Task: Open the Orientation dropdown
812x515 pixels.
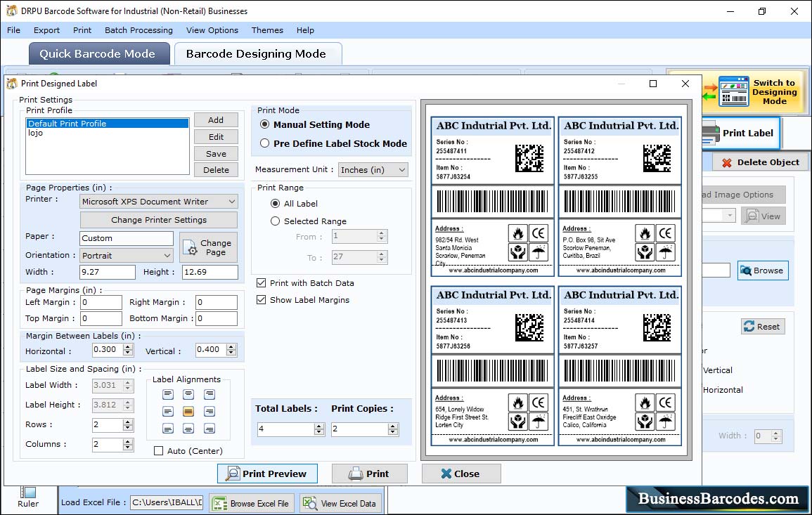Action: point(167,256)
